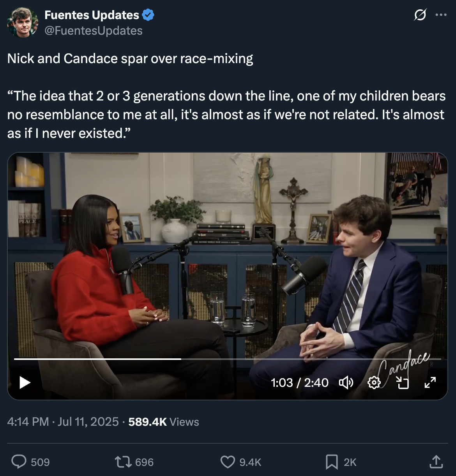Screen dimensions: 456x476
Task: Share the post
Action: [436, 462]
